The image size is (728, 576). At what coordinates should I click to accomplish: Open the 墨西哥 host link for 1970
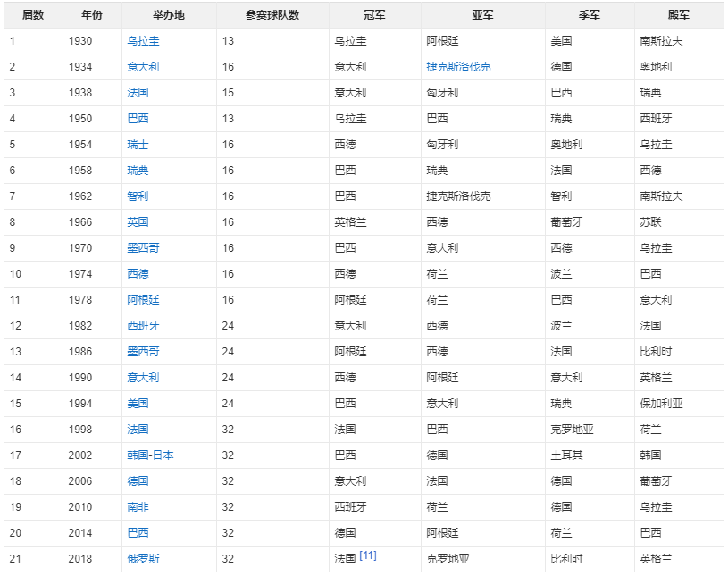(x=144, y=248)
